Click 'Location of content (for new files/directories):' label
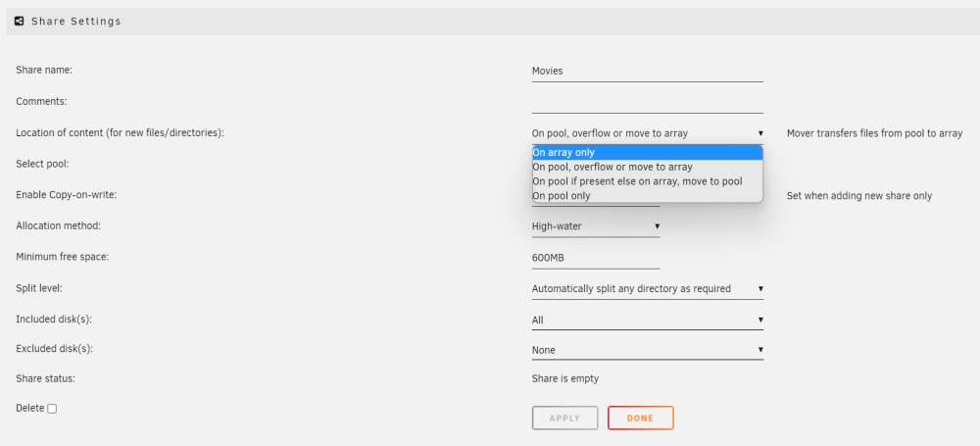The width and height of the screenshot is (980, 446). (x=120, y=132)
